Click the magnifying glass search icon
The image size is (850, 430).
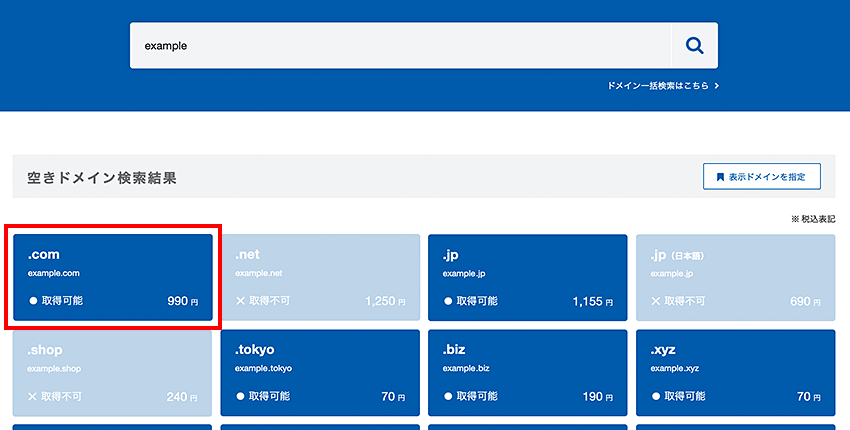(694, 46)
